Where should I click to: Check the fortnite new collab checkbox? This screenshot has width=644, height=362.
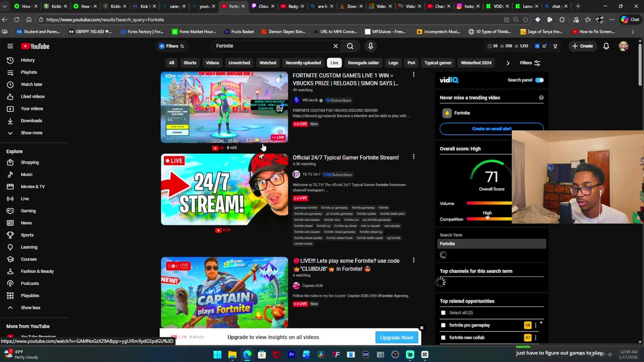tap(443, 338)
